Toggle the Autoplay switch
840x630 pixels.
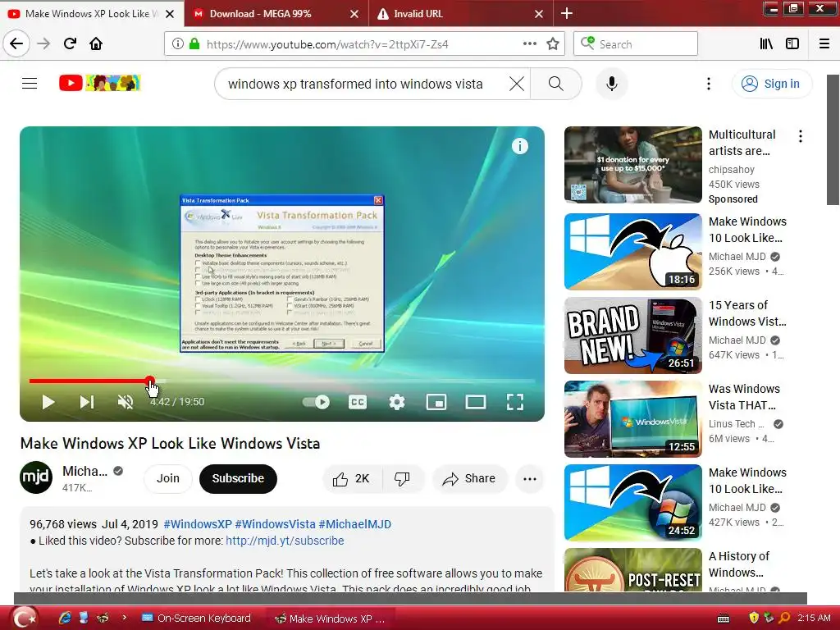(x=316, y=402)
